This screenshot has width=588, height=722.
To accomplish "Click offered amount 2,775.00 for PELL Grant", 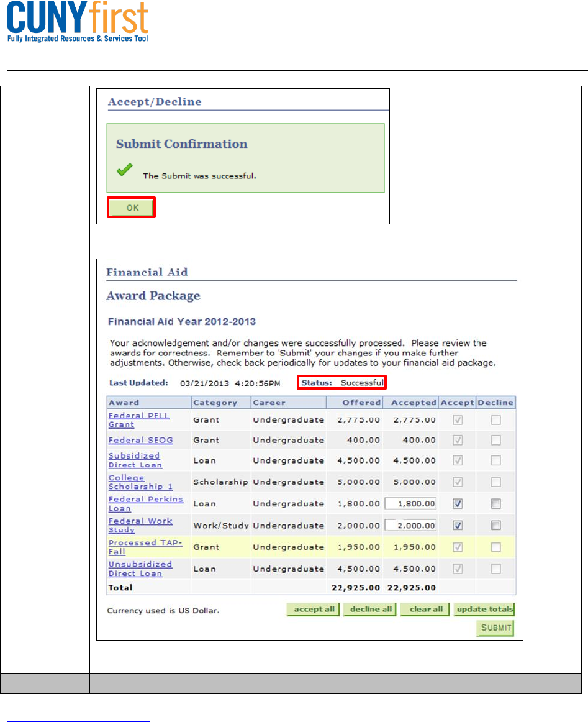I will coord(359,420).
